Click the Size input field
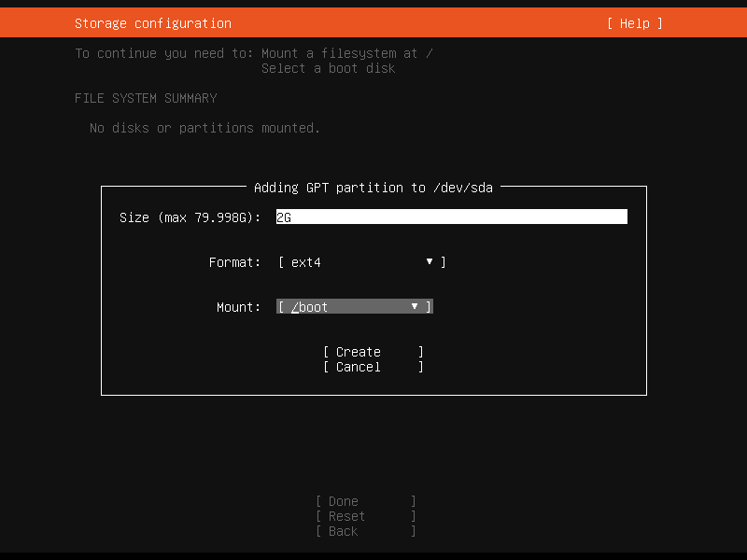The width and height of the screenshot is (747, 560). [x=452, y=217]
